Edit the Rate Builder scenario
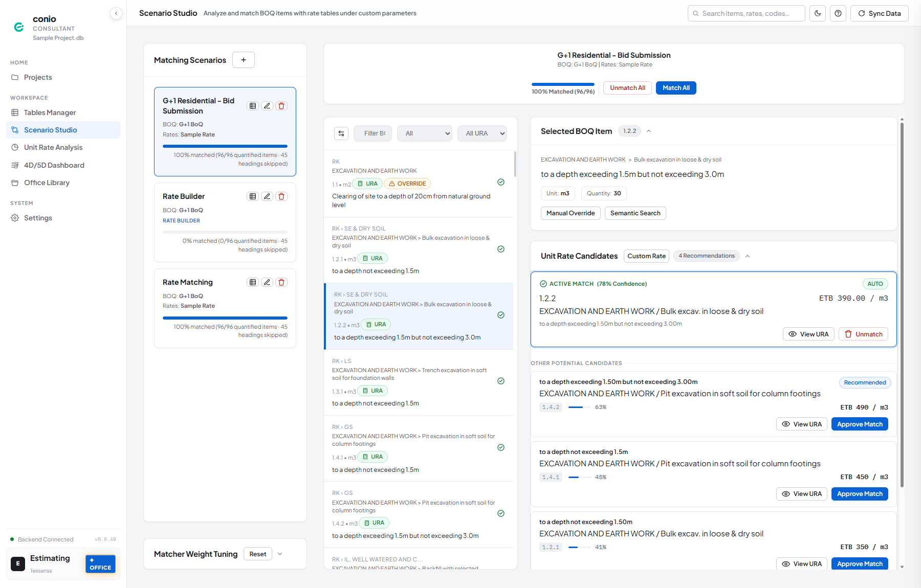Screen dimensions: 921x588 (x=267, y=196)
